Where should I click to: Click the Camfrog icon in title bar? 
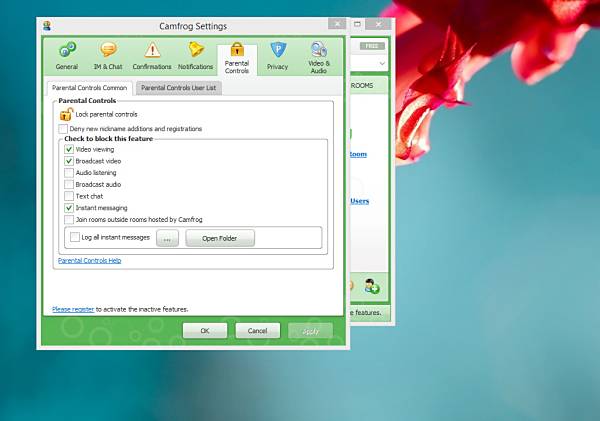pos(47,26)
